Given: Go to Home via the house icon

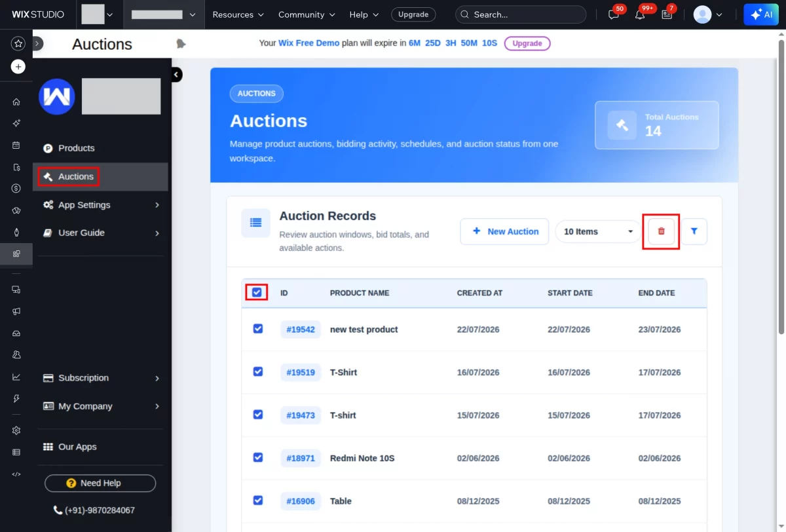Looking at the screenshot, I should tap(16, 102).
